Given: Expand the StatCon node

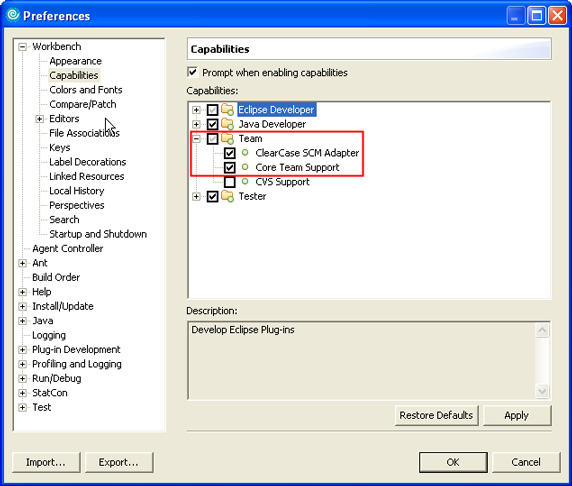Looking at the screenshot, I should pyautogui.click(x=23, y=393).
